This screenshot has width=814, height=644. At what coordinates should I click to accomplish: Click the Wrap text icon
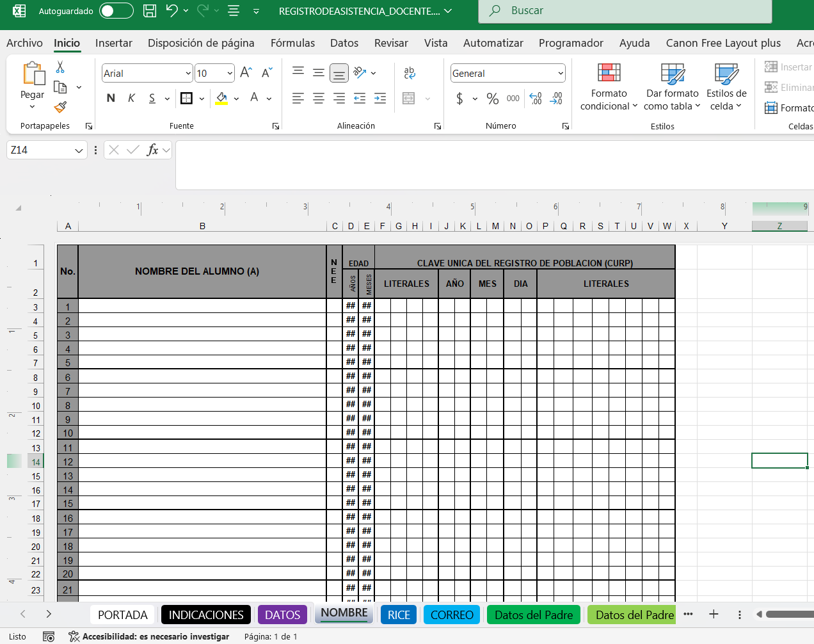410,73
